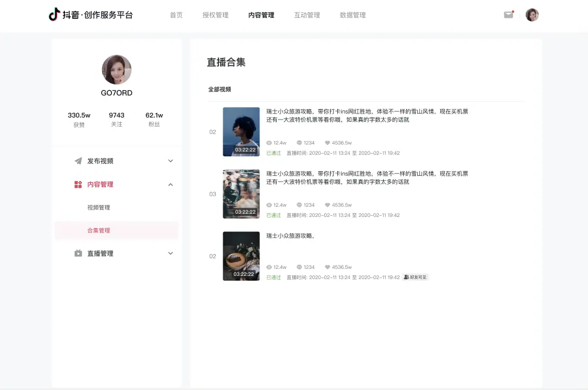588x390 pixels.
Task: Click the views eye icon of video 03
Action: pyautogui.click(x=269, y=205)
